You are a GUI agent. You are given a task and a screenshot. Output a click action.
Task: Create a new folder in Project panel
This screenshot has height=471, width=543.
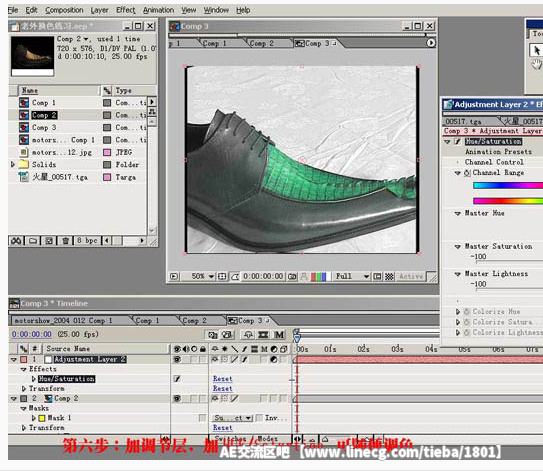pyautogui.click(x=33, y=240)
